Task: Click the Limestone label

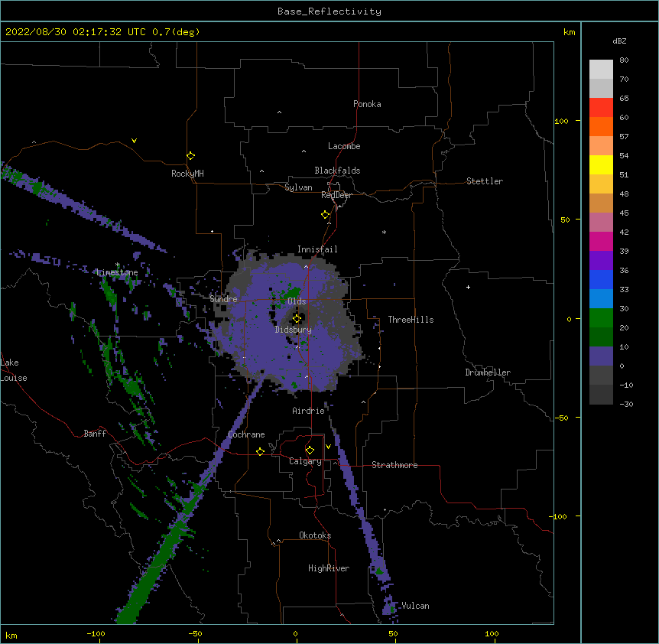Action: click(x=117, y=272)
